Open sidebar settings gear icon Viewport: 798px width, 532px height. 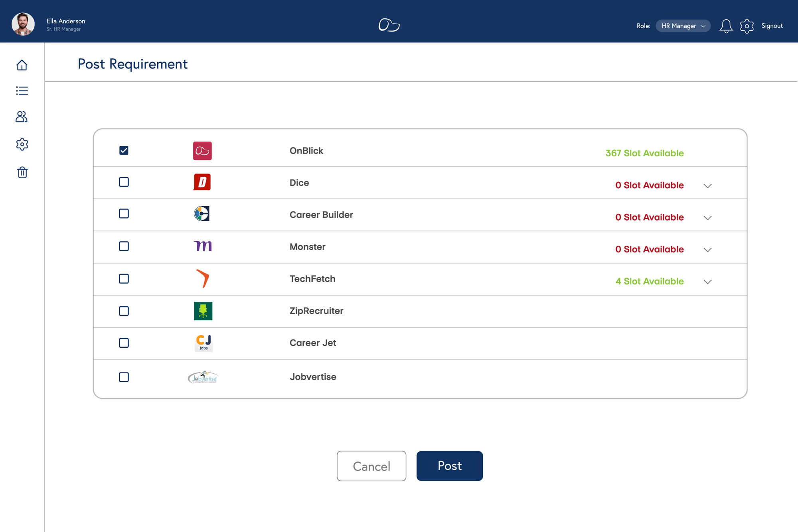(x=22, y=144)
